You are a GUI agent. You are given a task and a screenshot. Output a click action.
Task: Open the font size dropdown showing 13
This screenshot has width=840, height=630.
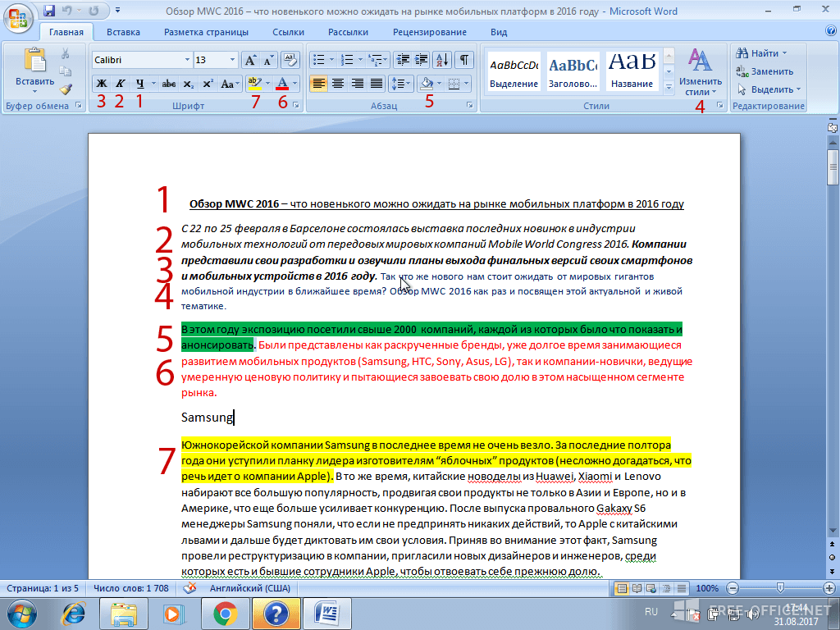[x=232, y=60]
